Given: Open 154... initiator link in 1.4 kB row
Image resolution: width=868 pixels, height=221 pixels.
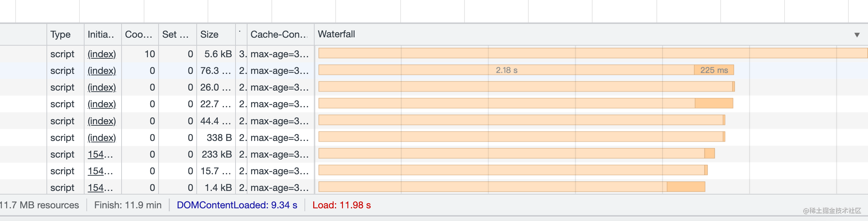Looking at the screenshot, I should [100, 188].
